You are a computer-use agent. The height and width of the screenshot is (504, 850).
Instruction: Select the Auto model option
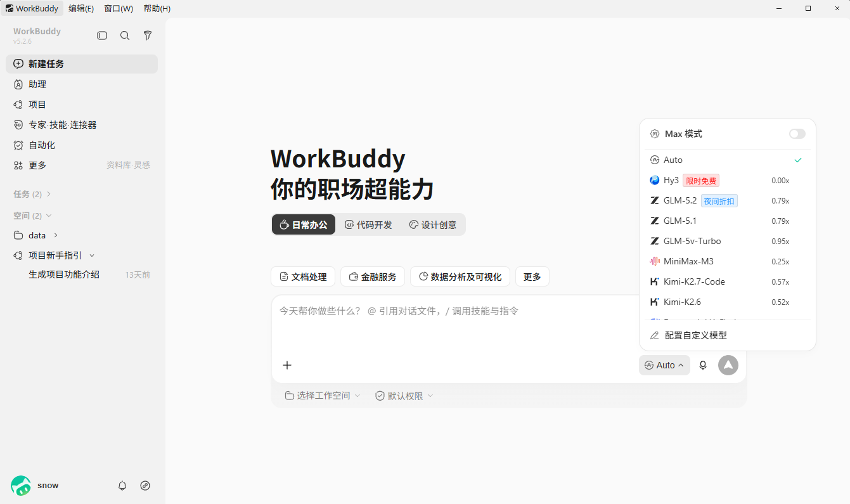coord(728,160)
